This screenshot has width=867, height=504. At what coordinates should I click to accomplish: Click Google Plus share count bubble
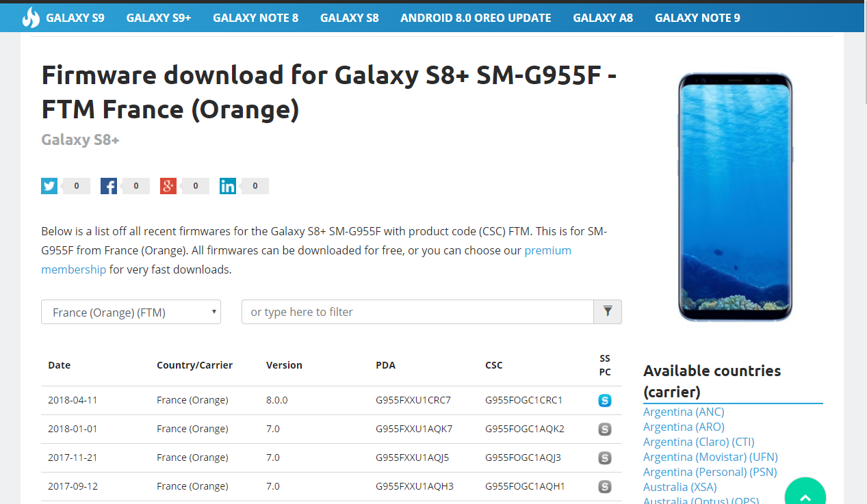pyautogui.click(x=195, y=186)
